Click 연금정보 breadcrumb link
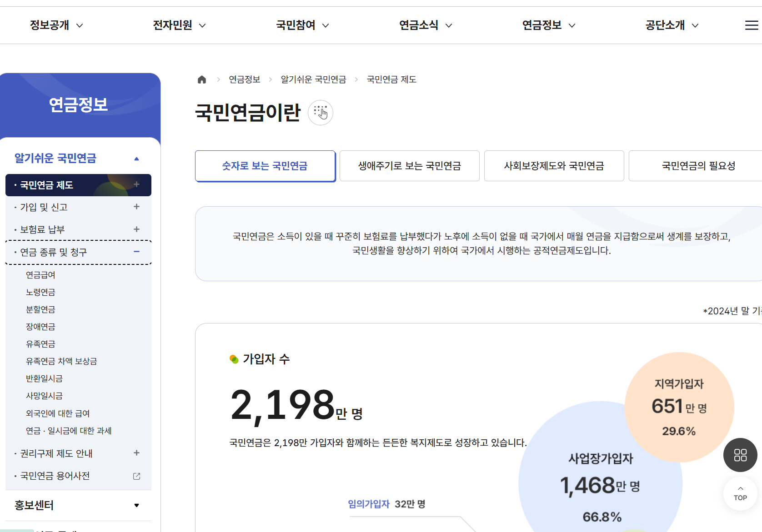The width and height of the screenshot is (762, 532). [245, 80]
